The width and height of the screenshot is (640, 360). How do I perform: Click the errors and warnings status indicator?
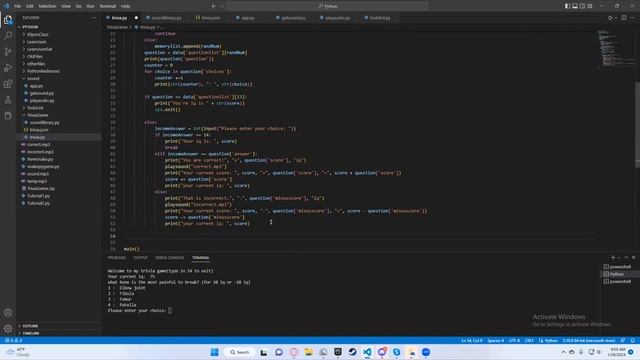[x=13, y=340]
